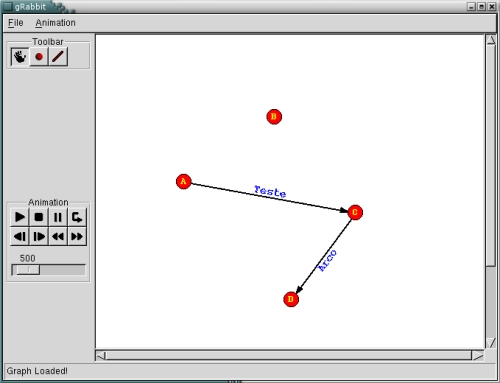Select node A on the canvas
This screenshot has height=383, width=500.
183,181
